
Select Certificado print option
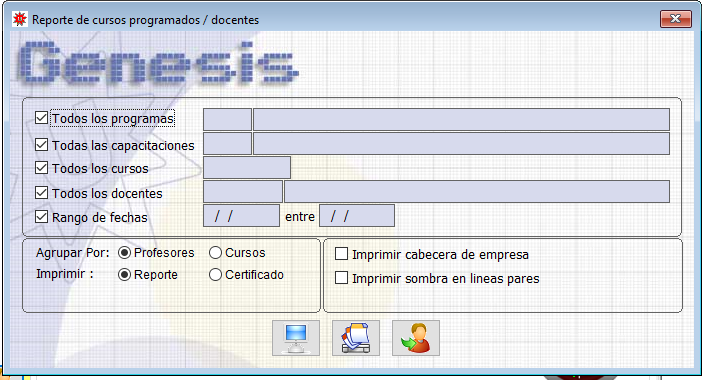tap(215, 274)
